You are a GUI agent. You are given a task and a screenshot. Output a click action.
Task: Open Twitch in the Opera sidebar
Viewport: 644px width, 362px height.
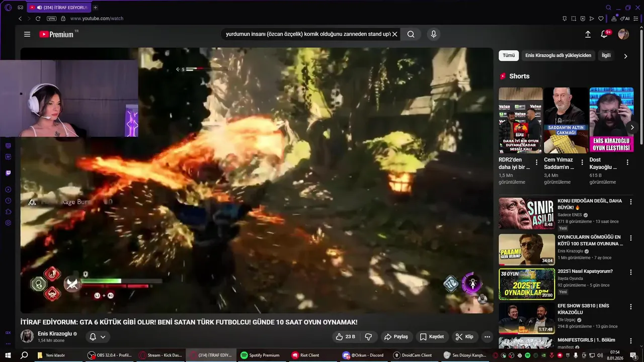coord(8,173)
